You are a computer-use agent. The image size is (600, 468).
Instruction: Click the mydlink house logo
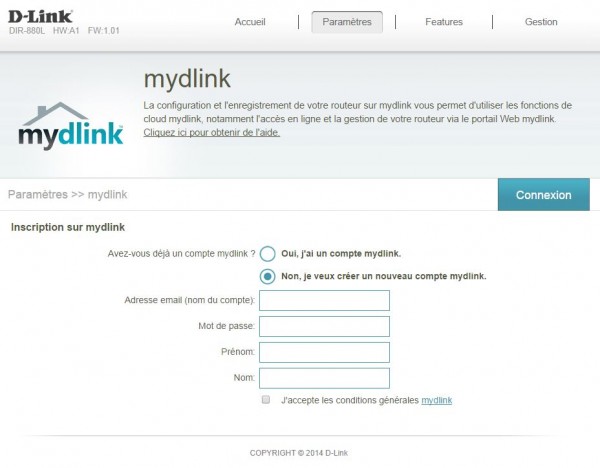[70, 126]
